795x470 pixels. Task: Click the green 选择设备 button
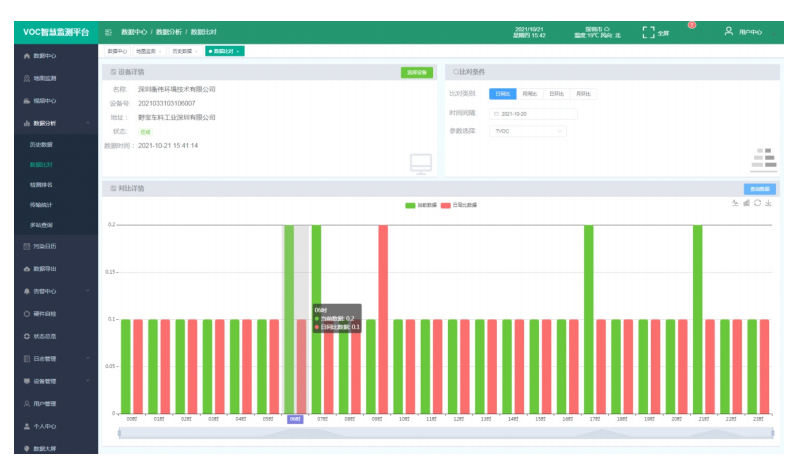(417, 73)
